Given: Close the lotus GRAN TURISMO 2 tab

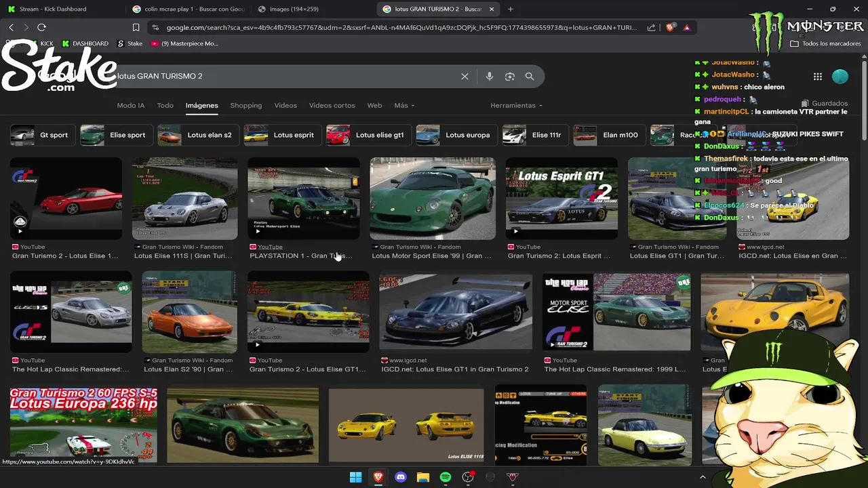Looking at the screenshot, I should (x=492, y=9).
